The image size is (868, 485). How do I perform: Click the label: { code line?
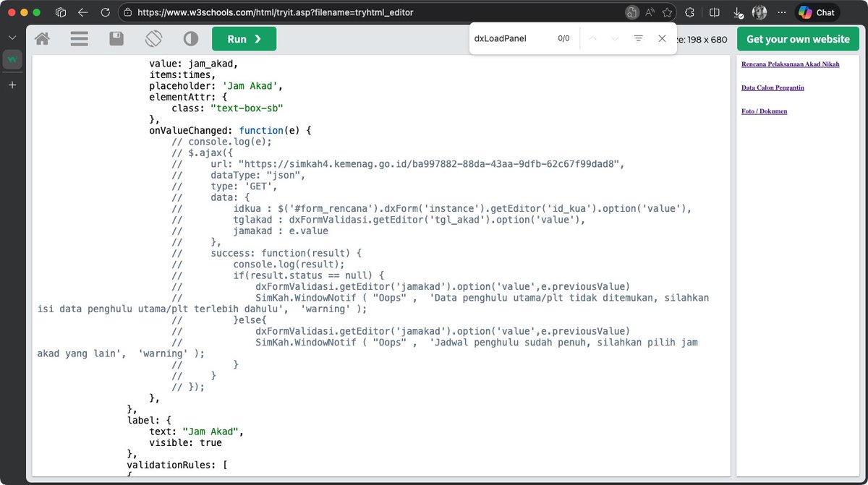point(149,420)
